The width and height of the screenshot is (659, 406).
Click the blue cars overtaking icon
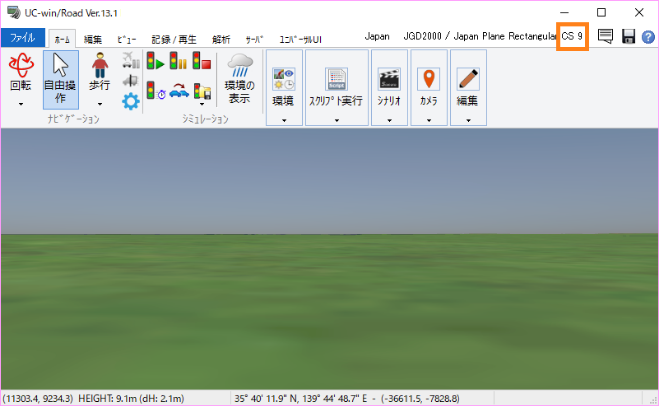tap(179, 91)
